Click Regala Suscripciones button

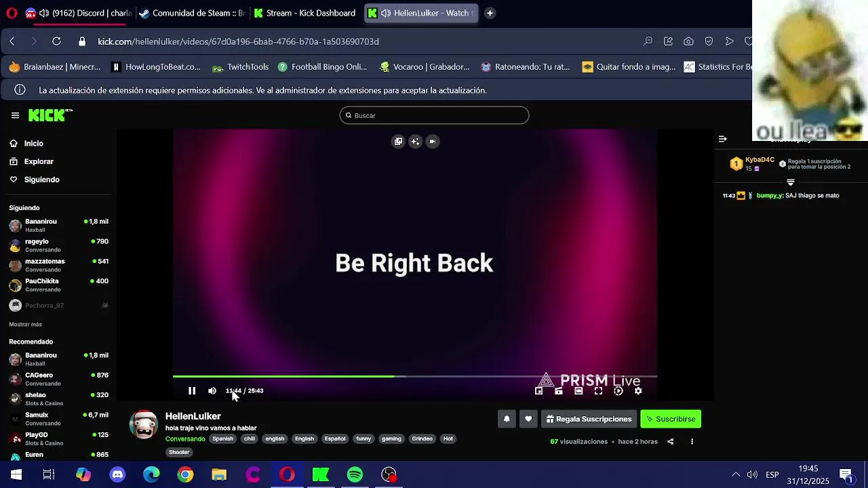[x=589, y=419]
